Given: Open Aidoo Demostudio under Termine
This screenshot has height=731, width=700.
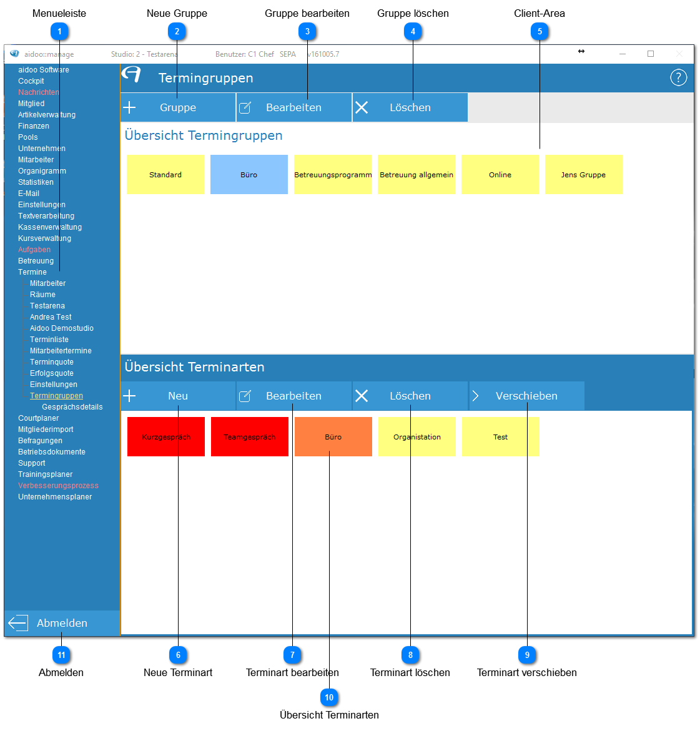Looking at the screenshot, I should click(62, 328).
